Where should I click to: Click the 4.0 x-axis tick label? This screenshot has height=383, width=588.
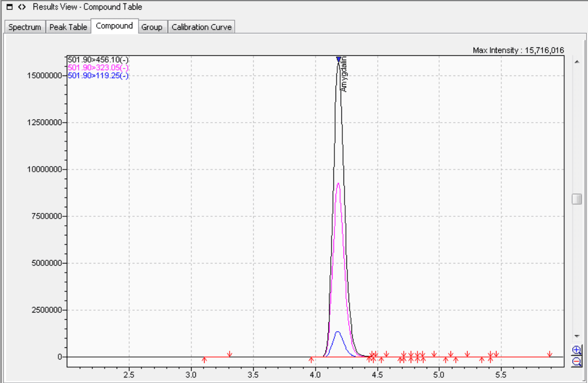(315, 374)
